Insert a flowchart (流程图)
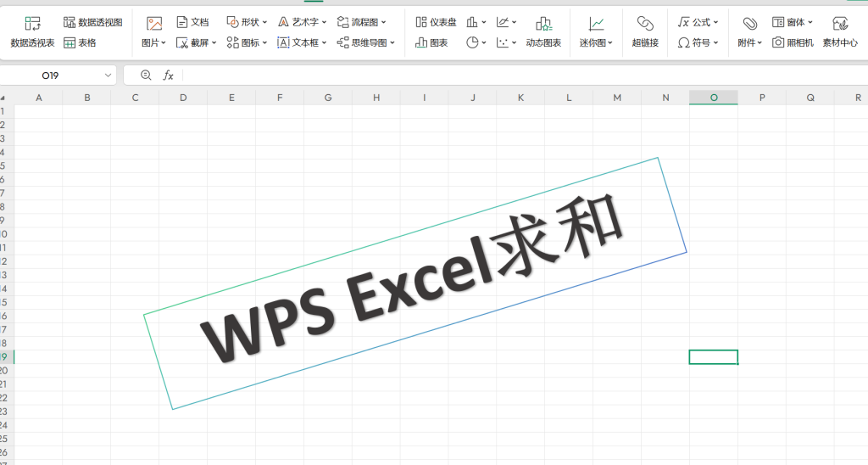The image size is (868, 465). pyautogui.click(x=358, y=22)
